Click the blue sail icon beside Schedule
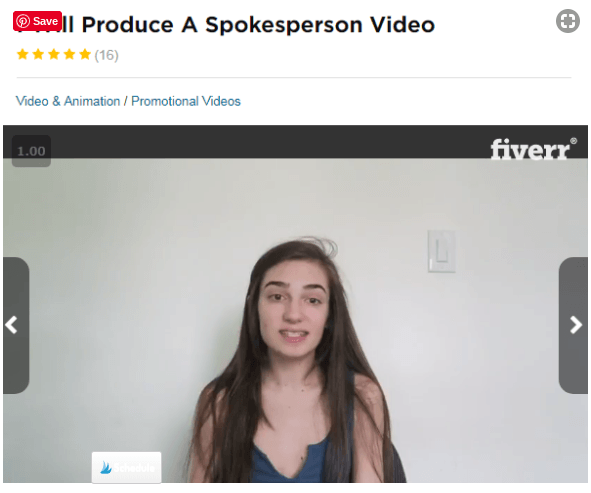The width and height of the screenshot is (591, 493). pyautogui.click(x=106, y=468)
